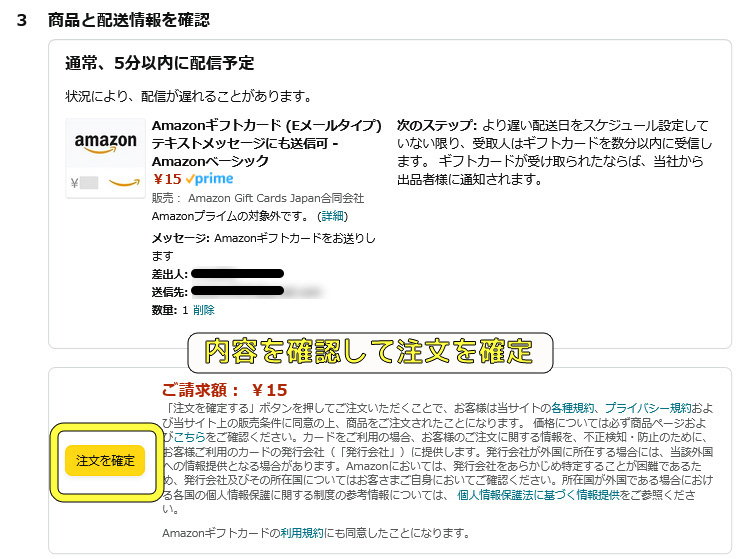Click the 差出人: sender label
752x559 pixels.
(x=170, y=274)
